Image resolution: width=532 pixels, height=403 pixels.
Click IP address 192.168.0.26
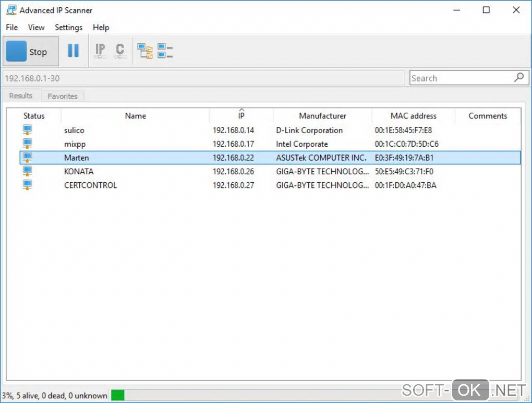coord(234,171)
